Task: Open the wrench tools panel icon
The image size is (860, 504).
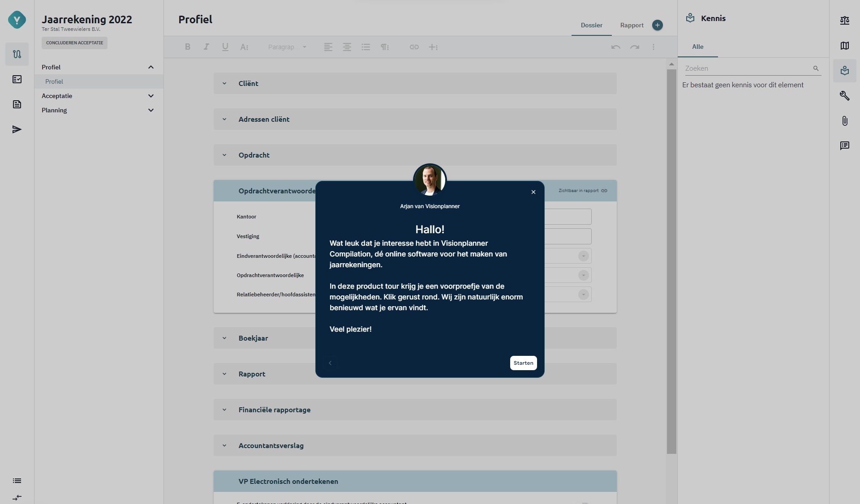Action: point(844,96)
